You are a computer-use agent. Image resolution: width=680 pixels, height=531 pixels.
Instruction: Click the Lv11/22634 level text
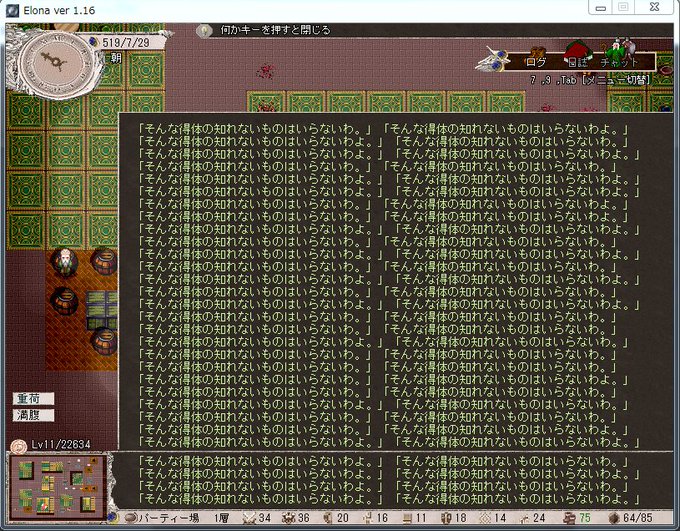click(61, 445)
